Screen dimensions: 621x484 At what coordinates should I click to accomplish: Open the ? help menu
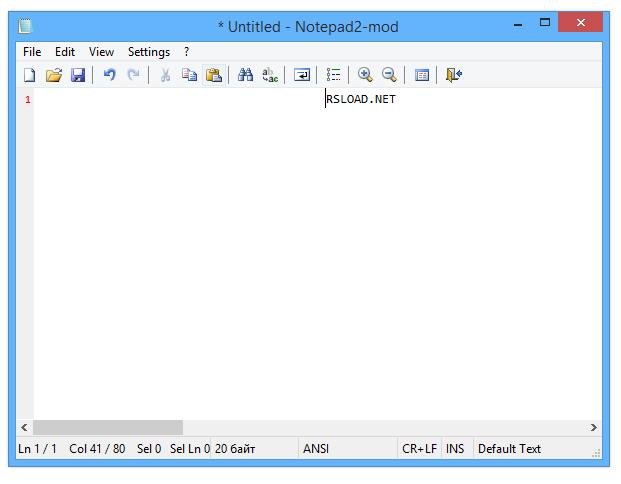point(187,52)
